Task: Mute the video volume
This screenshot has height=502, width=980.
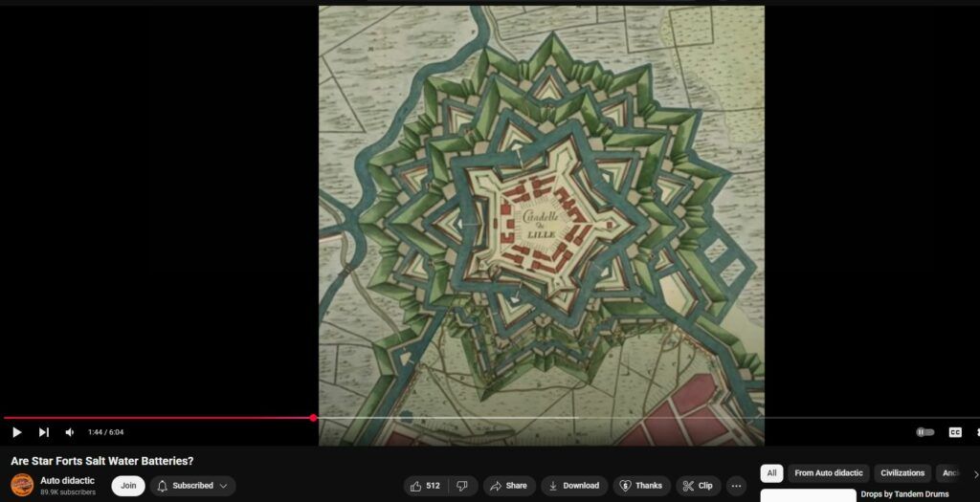Action: [69, 432]
